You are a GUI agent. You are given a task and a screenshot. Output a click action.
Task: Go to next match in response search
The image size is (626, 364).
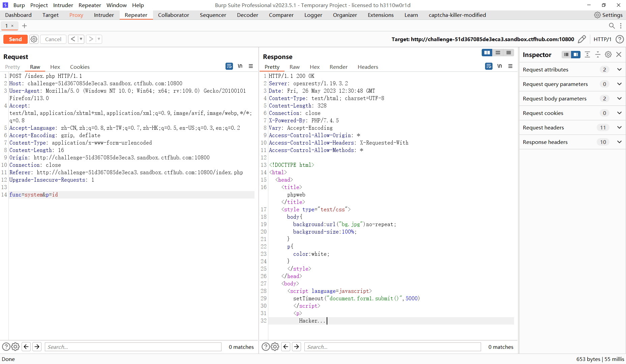pyautogui.click(x=296, y=347)
